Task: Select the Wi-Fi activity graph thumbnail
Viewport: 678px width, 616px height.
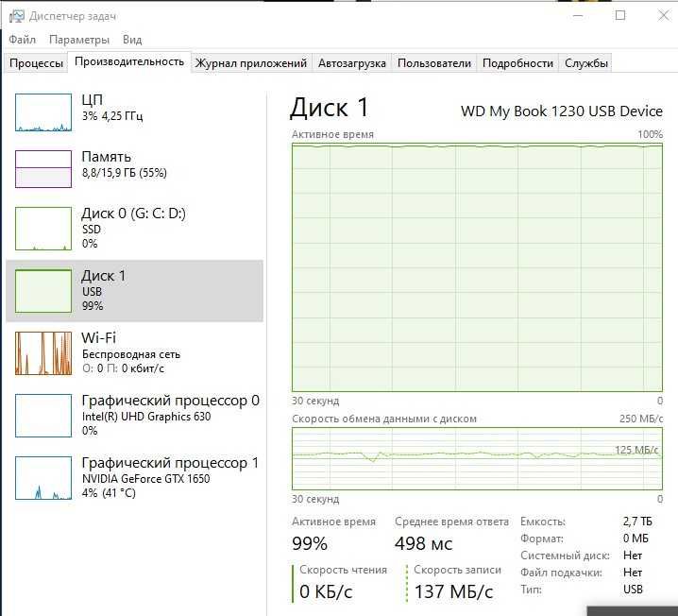Action: pos(43,353)
